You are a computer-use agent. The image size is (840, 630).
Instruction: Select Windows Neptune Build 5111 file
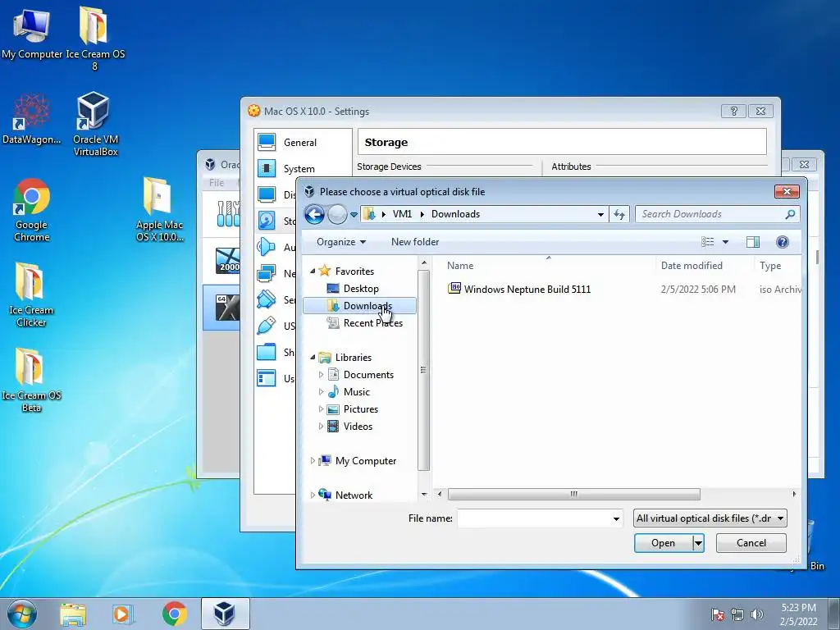(x=527, y=290)
